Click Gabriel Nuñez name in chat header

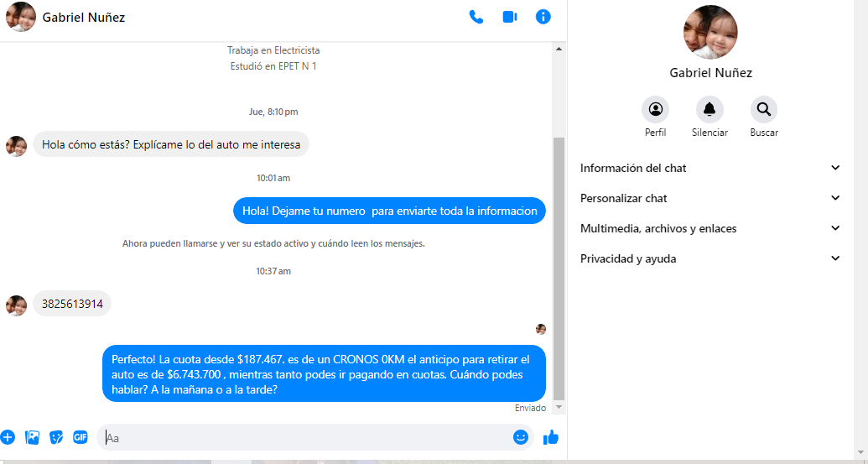click(x=84, y=17)
